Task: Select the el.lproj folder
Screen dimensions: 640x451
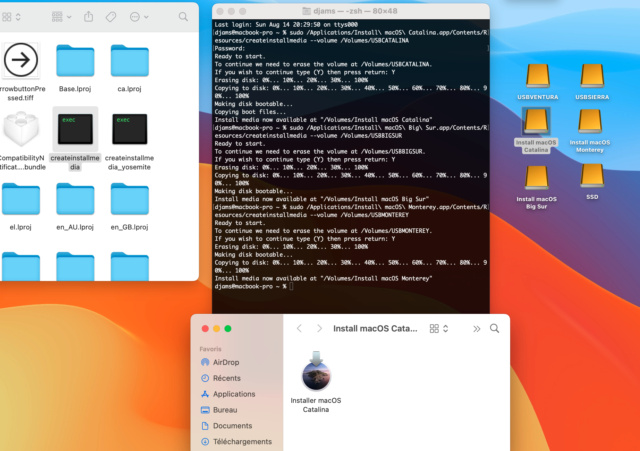Action: [21, 199]
